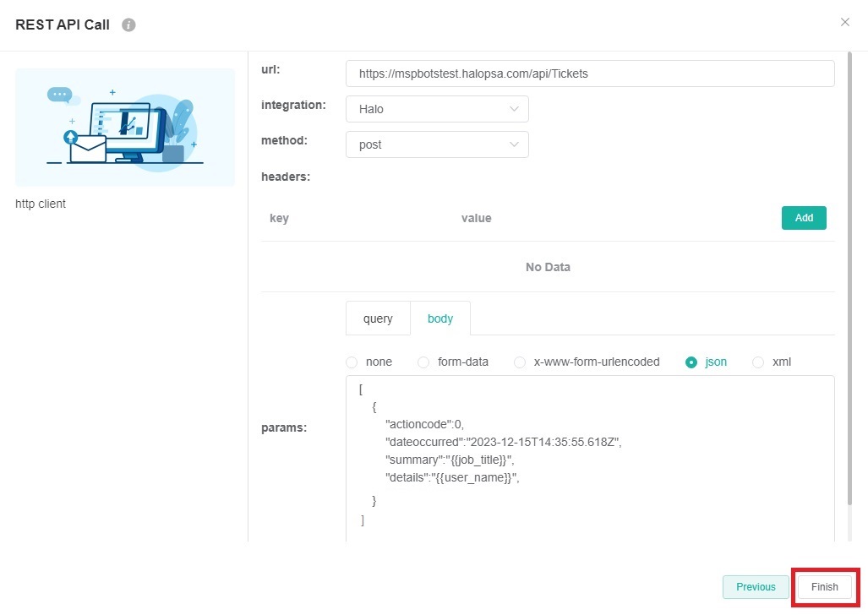Screen dimensions: 868x615
Task: Click the chevron arrow in the method field
Action: click(x=514, y=144)
